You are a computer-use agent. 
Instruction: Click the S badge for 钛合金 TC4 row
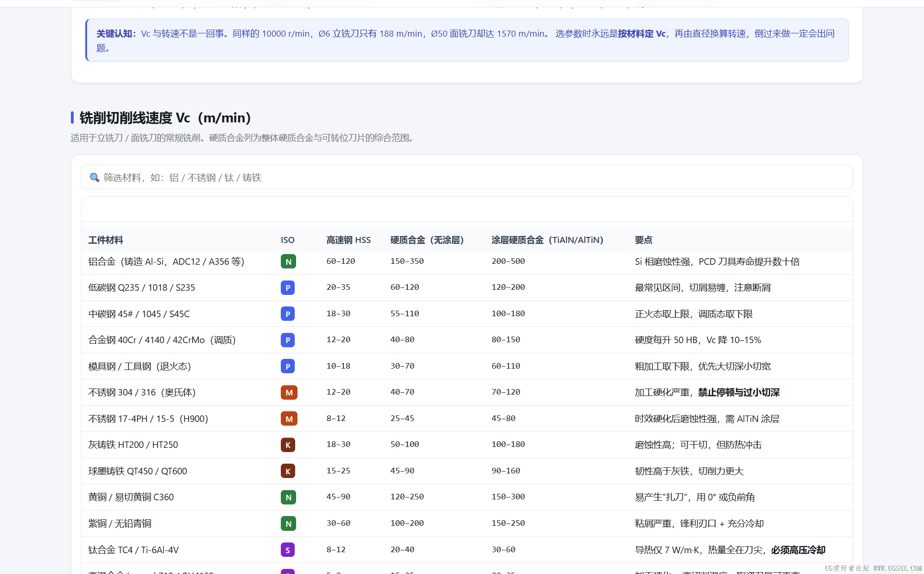point(288,550)
